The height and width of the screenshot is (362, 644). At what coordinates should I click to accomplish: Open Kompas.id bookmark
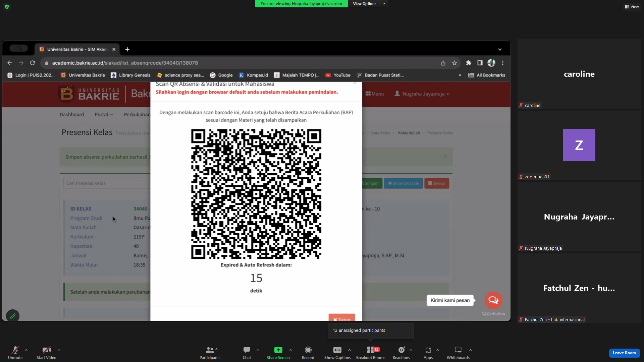tap(254, 75)
